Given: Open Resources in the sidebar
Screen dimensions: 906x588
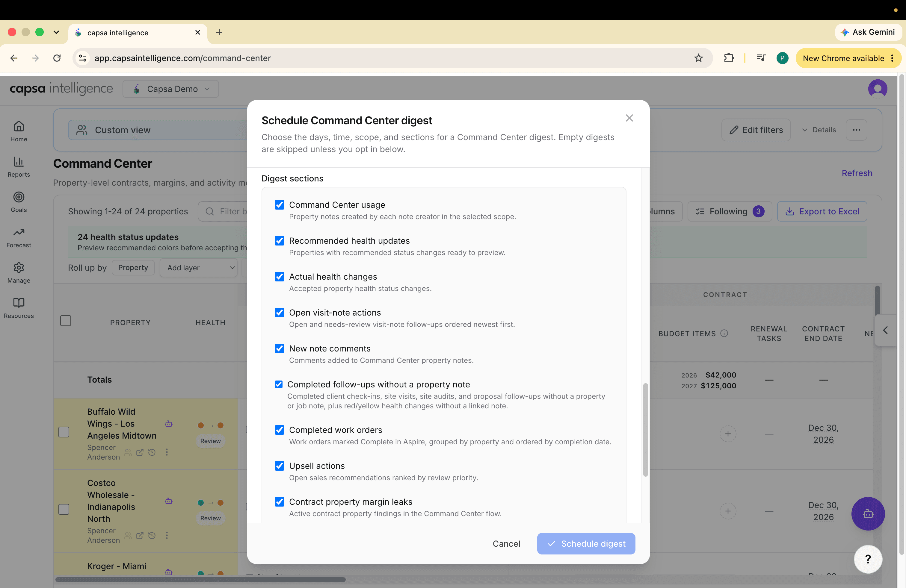Looking at the screenshot, I should tap(19, 308).
